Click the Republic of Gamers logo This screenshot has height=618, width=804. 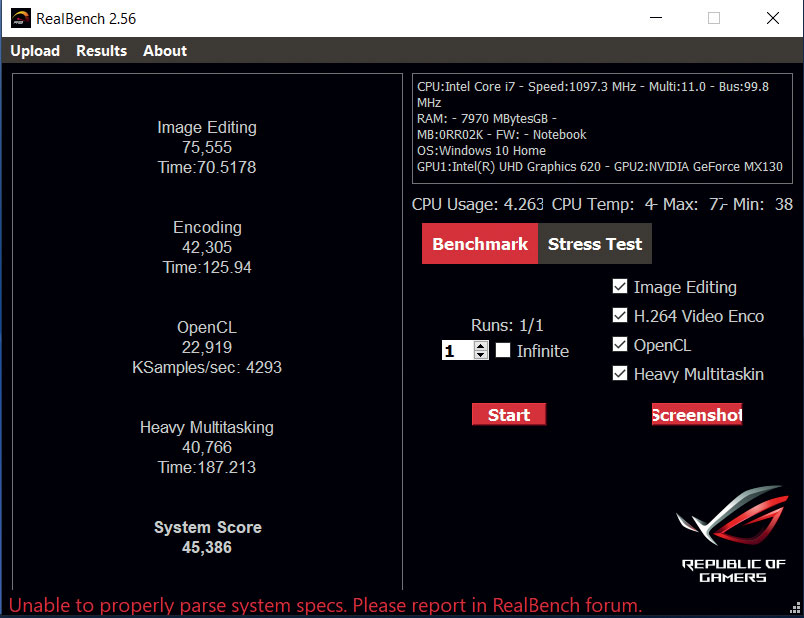(x=733, y=533)
